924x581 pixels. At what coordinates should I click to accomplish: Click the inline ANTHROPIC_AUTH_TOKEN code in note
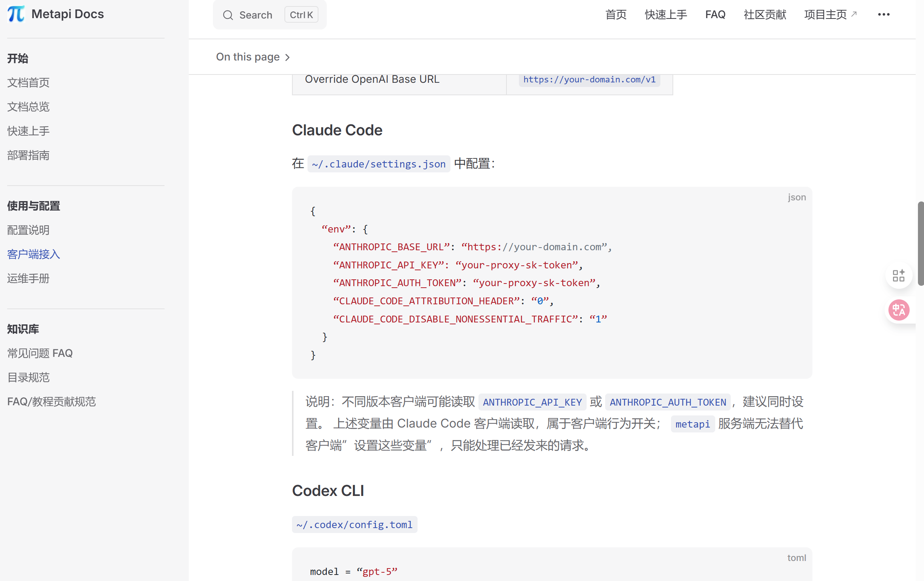pos(668,402)
